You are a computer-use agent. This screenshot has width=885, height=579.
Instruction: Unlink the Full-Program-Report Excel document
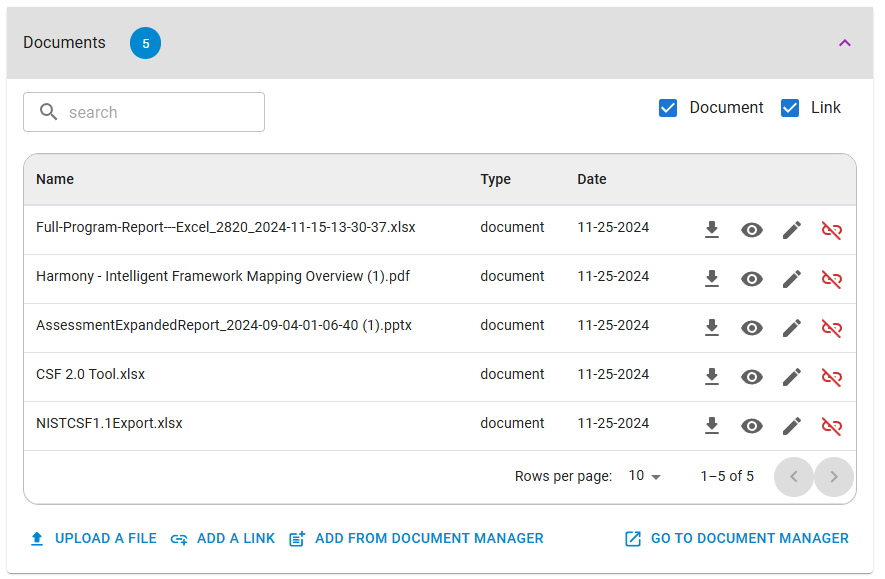click(832, 230)
